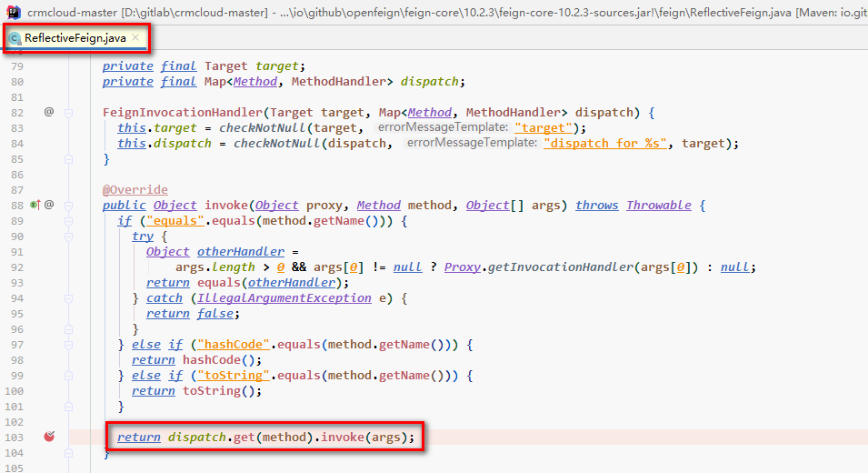Click the FeignInvocationHandler constructor name
The image size is (868, 473).
pyautogui.click(x=183, y=113)
